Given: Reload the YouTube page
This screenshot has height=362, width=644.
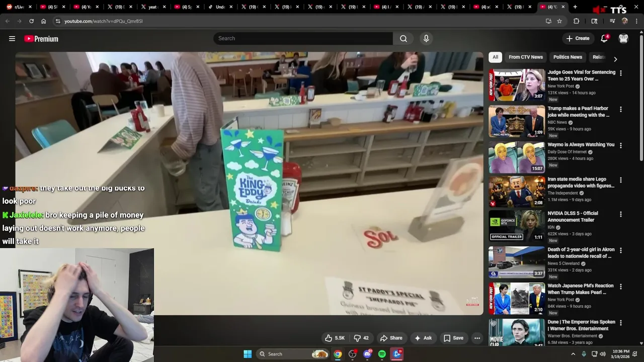Looking at the screenshot, I should (x=31, y=21).
